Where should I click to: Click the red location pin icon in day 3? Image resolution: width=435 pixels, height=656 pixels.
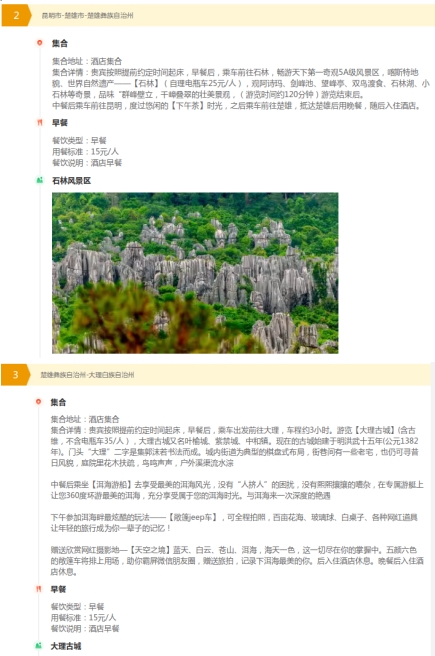38,402
